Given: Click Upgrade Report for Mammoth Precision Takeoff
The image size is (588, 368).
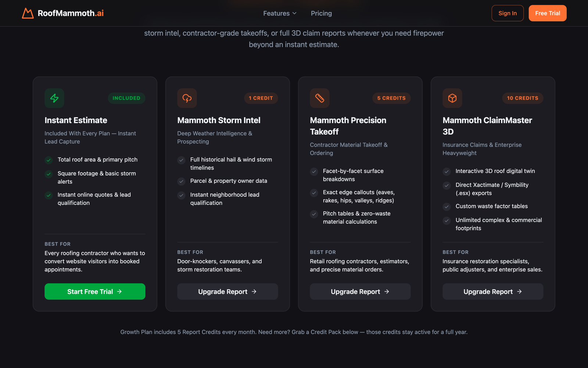Looking at the screenshot, I should point(360,291).
